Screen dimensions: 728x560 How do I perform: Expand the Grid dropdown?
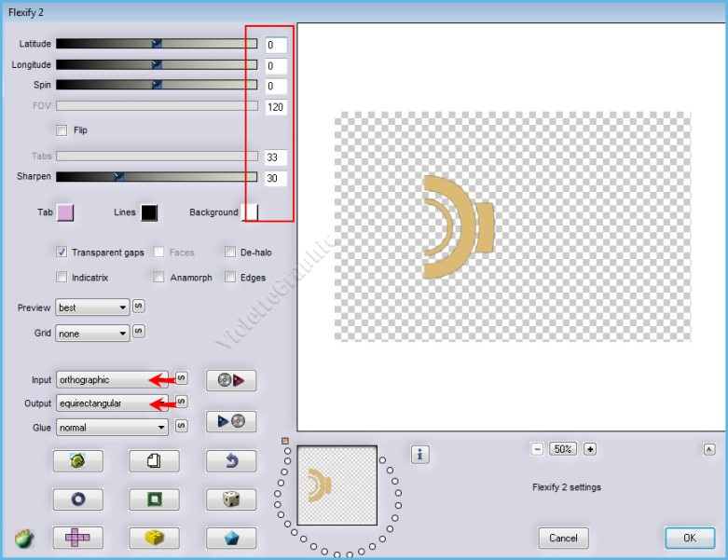92,333
